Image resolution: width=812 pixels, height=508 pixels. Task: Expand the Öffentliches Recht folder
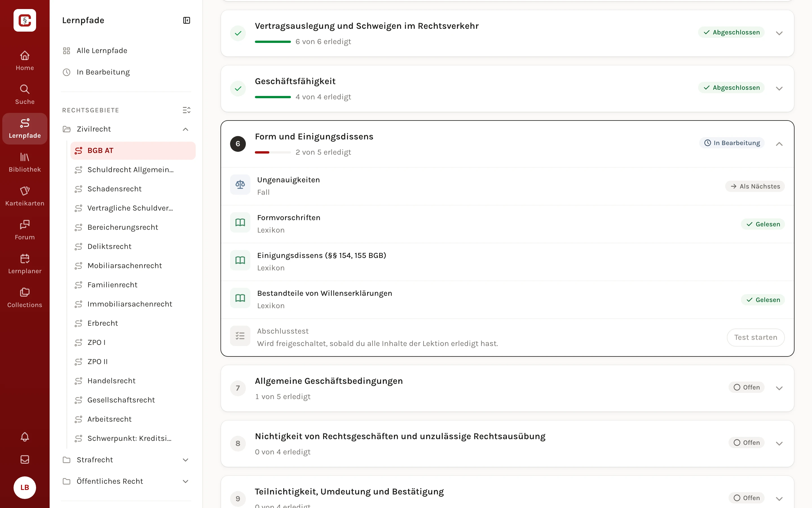pos(185,481)
